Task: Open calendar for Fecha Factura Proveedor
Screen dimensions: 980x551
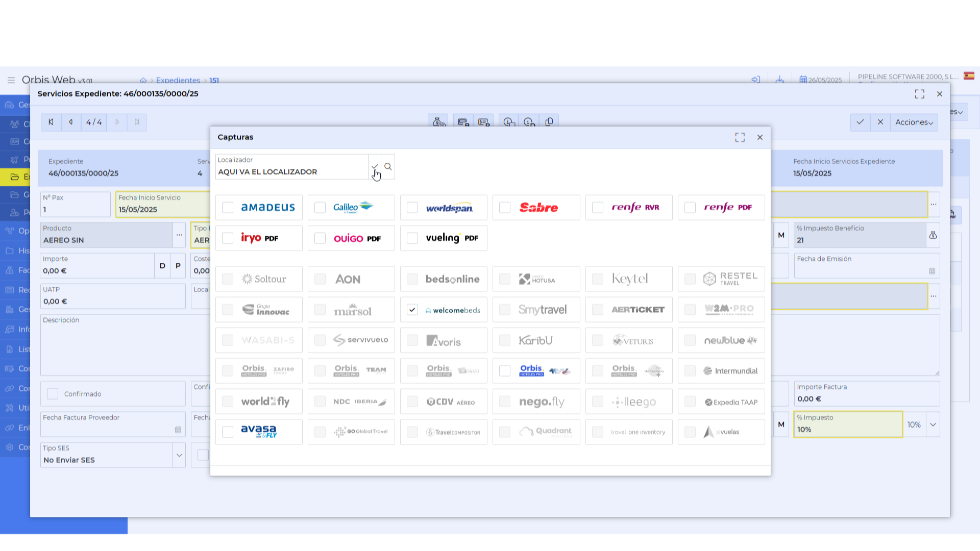Action: click(x=178, y=430)
